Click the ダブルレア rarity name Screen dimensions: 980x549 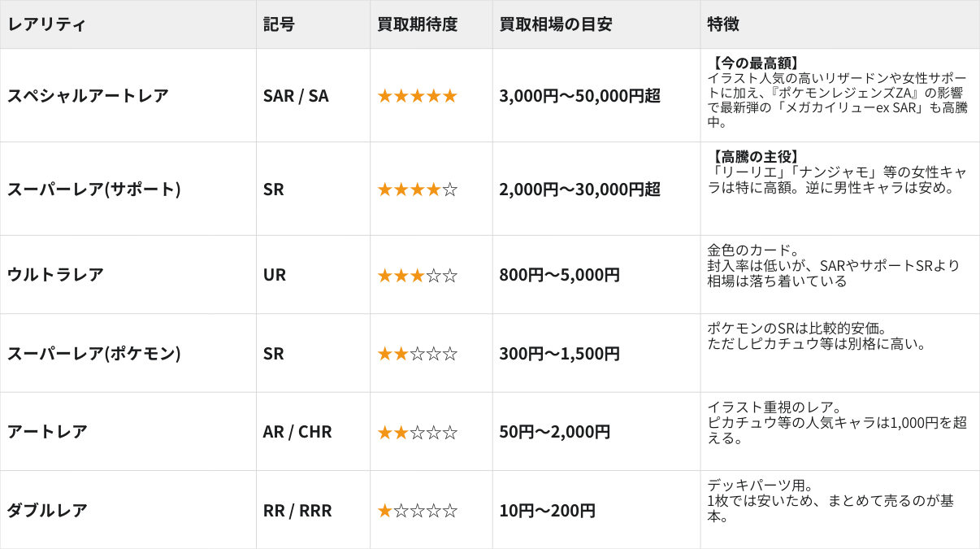(x=47, y=511)
